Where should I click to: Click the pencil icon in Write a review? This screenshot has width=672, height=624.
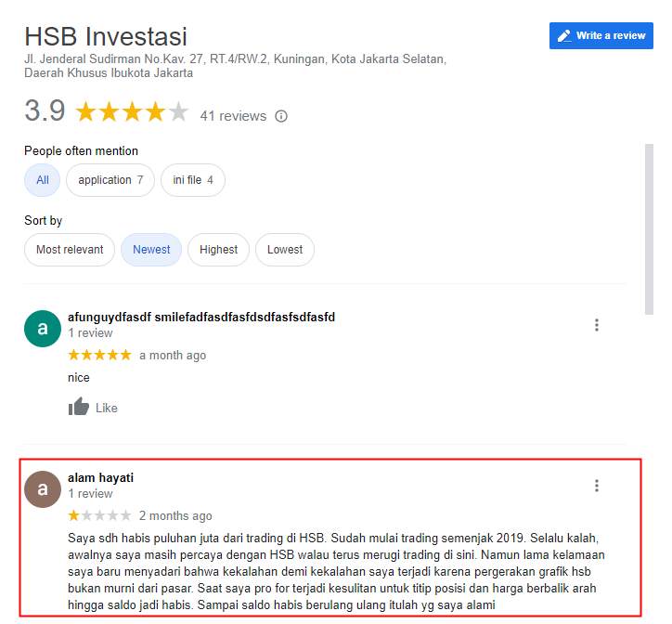(x=564, y=36)
